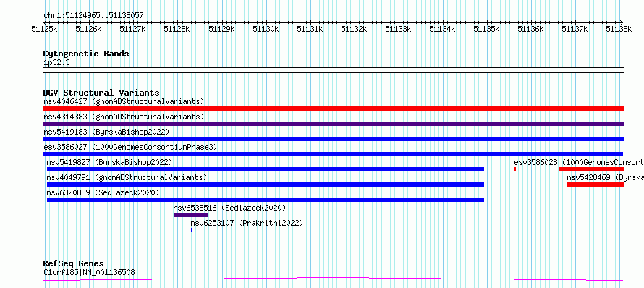This screenshot has height=288, width=644.
Task: Open the nsv6253107 (Prakrithi2022) label
Action: tap(247, 223)
